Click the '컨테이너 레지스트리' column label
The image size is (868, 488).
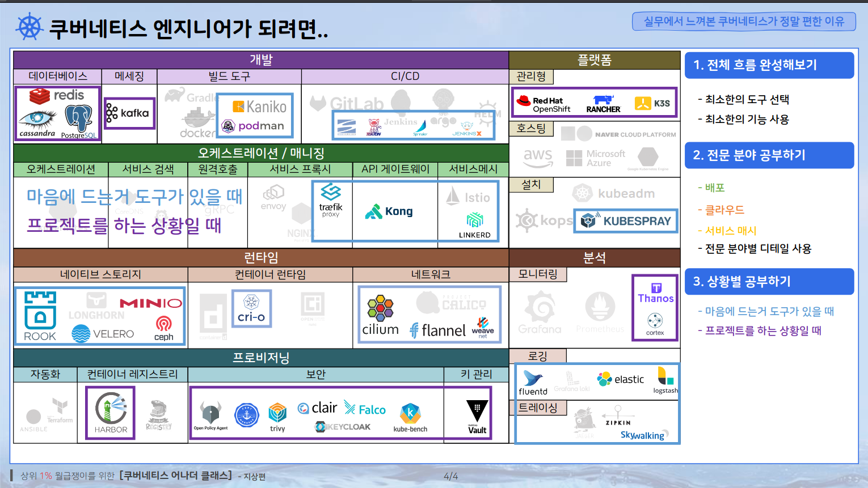132,375
